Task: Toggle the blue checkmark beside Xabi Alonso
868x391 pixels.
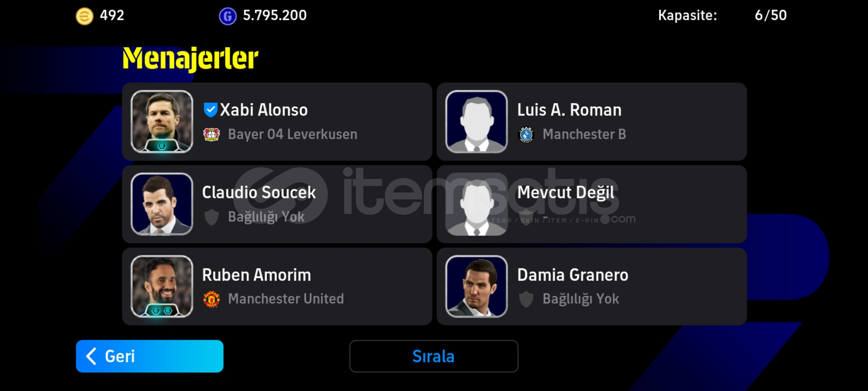Action: [210, 110]
